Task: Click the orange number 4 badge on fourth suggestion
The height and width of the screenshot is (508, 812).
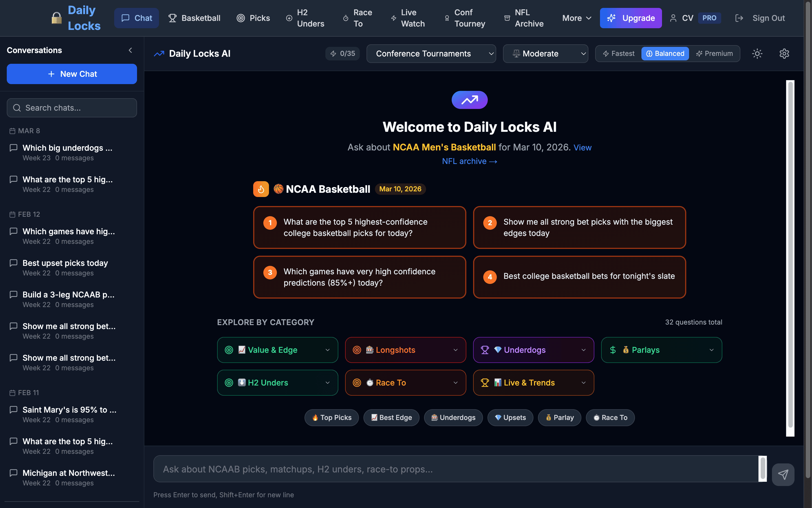Action: coord(490,277)
